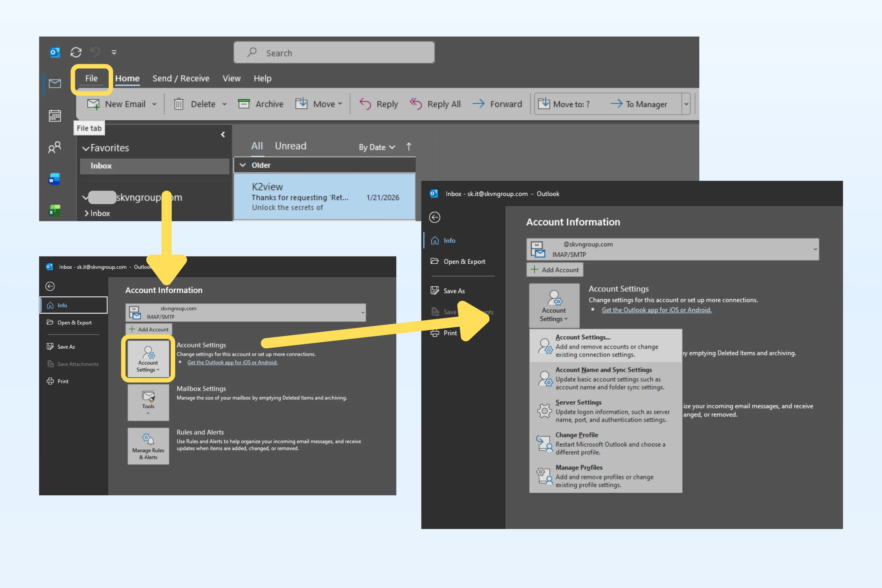
Task: Open the By Date sort dropdown
Action: 376,147
